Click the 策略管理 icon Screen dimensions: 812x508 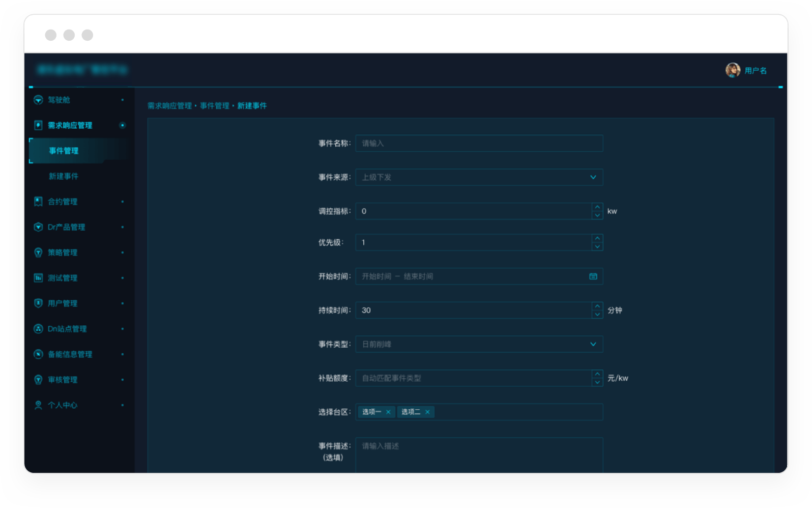click(38, 252)
